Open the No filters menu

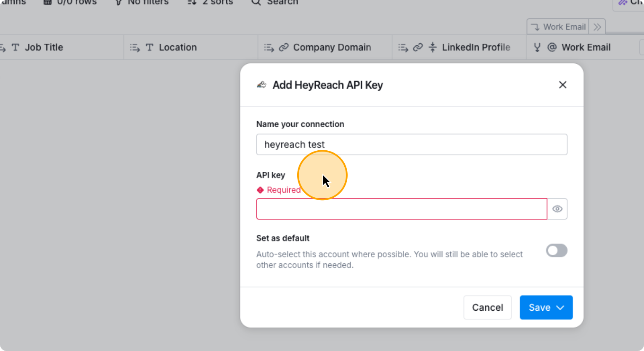coord(142,3)
